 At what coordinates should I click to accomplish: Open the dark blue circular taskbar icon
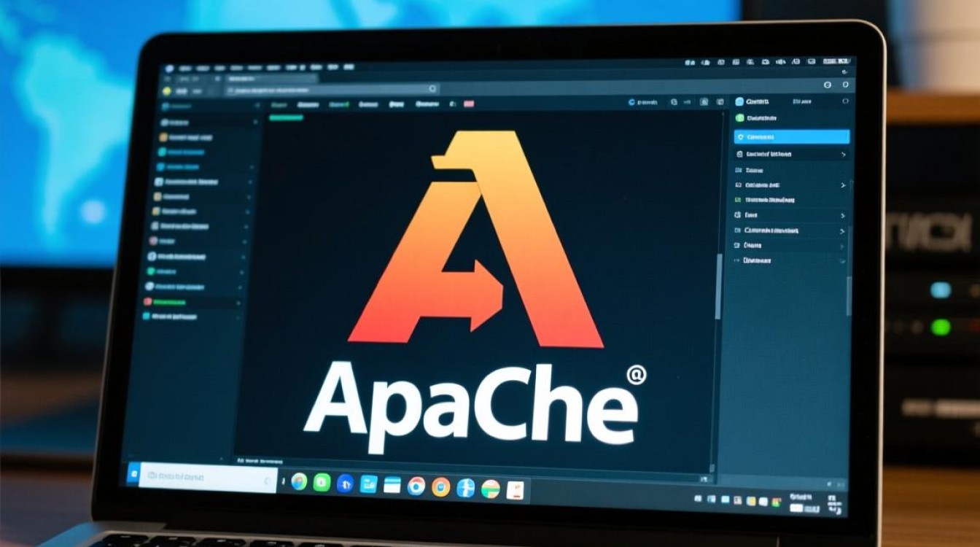click(345, 484)
